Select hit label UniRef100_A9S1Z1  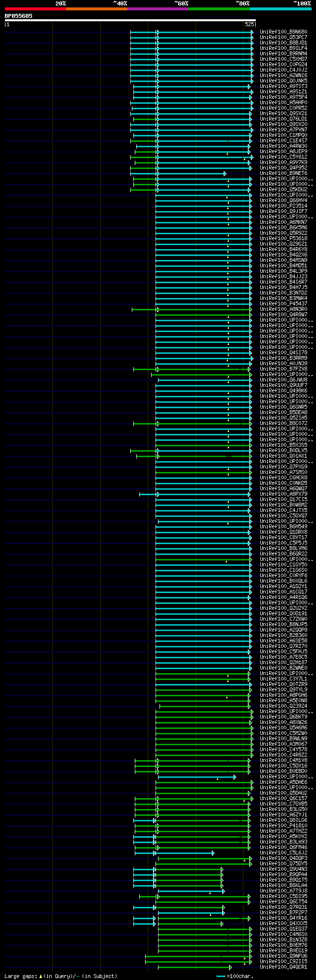click(x=283, y=91)
